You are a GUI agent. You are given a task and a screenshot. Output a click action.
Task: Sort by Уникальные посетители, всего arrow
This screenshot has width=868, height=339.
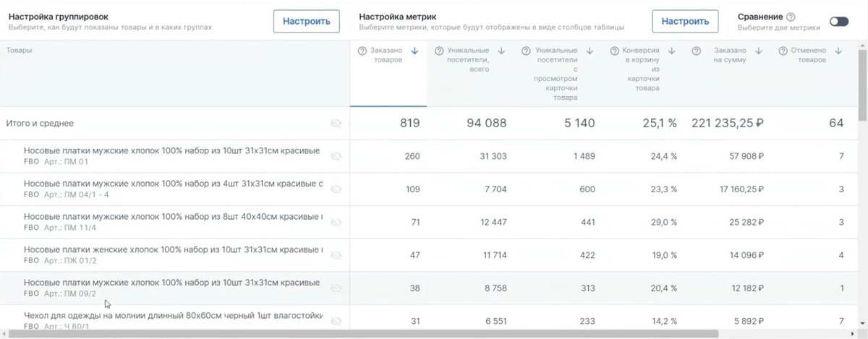503,51
